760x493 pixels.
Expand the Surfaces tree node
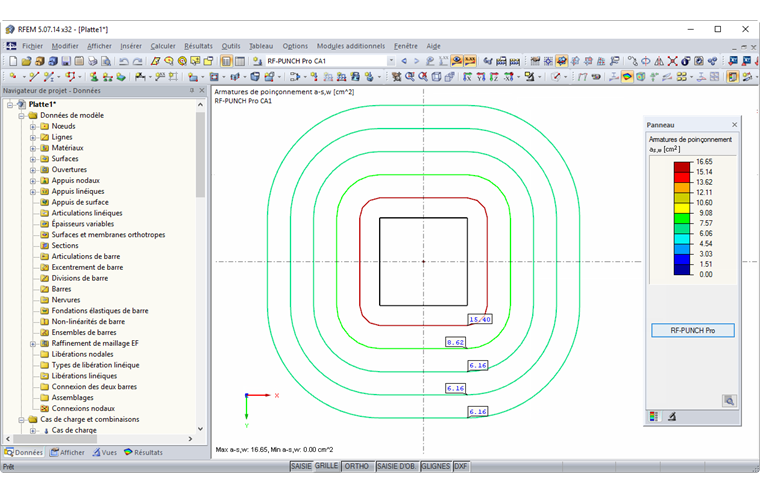[33, 159]
